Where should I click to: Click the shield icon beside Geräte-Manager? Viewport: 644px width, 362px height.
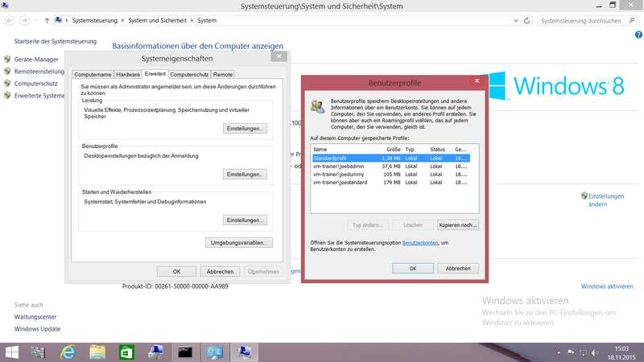pyautogui.click(x=7, y=59)
